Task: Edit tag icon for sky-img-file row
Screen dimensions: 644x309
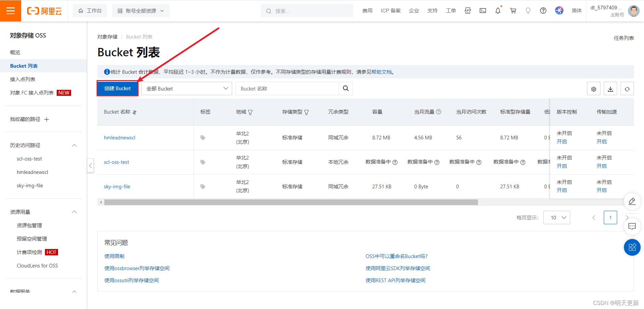Action: (203, 187)
